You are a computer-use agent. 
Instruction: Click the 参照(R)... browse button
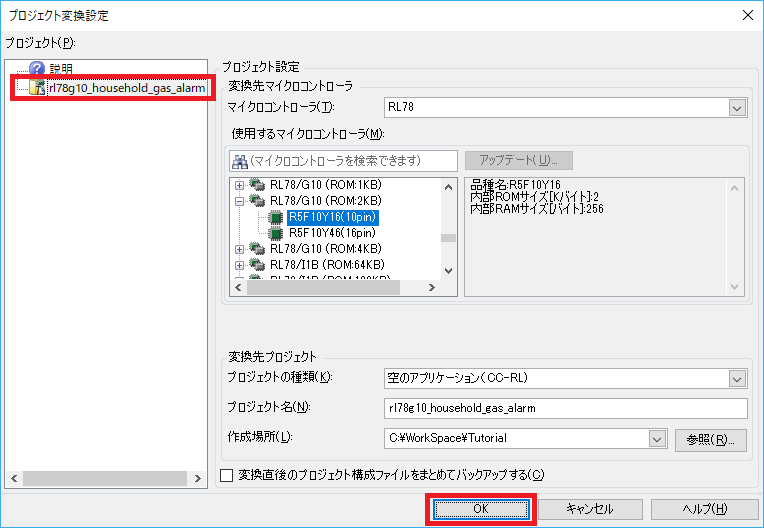point(710,440)
